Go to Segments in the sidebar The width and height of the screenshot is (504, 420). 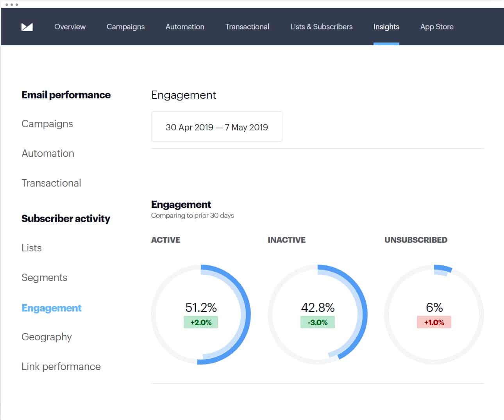tap(44, 278)
